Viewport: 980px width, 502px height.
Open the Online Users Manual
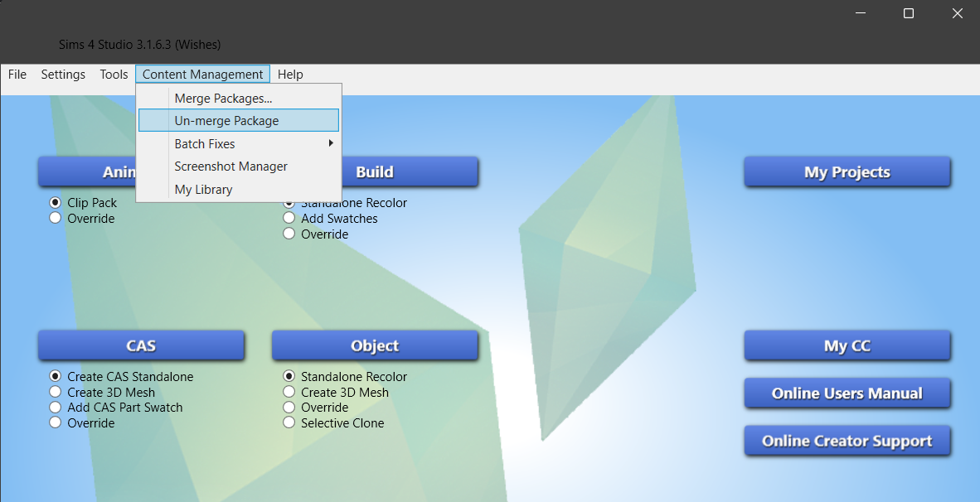[x=847, y=393]
